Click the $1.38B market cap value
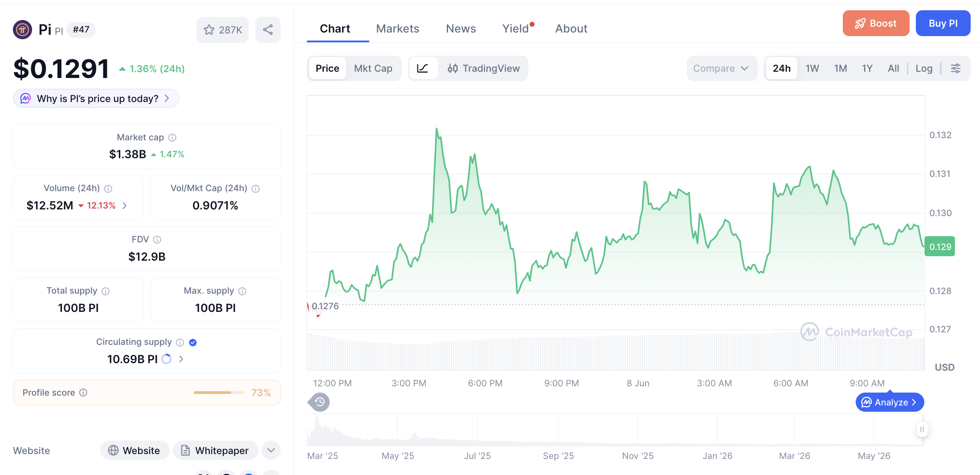The height and width of the screenshot is (475, 980). point(127,154)
